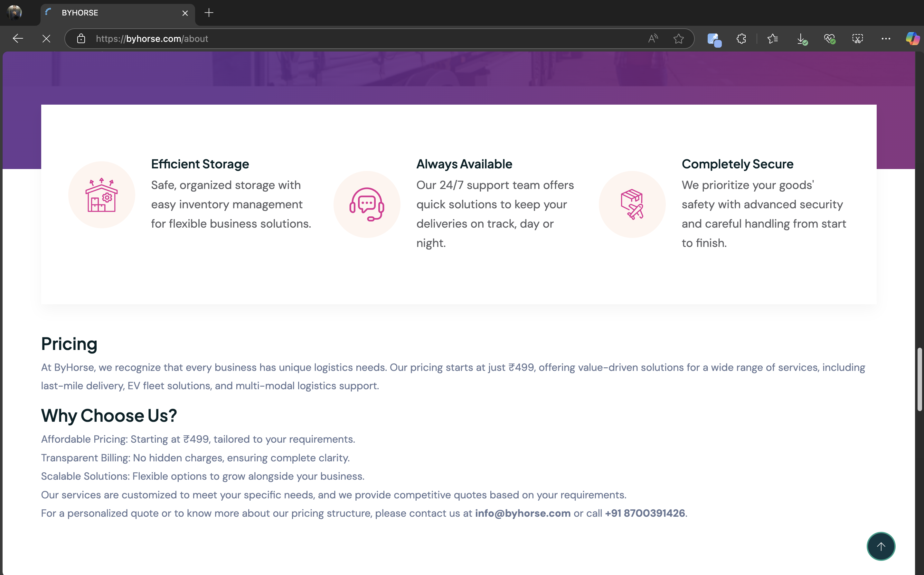Open the Favorites list icon
The image size is (924, 575).
coord(772,38)
